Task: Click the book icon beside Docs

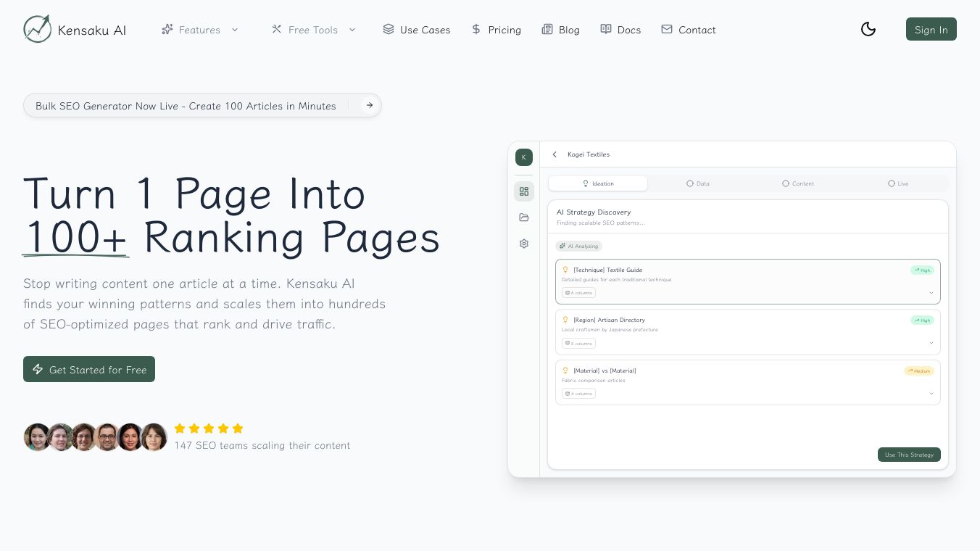Action: 606,29
